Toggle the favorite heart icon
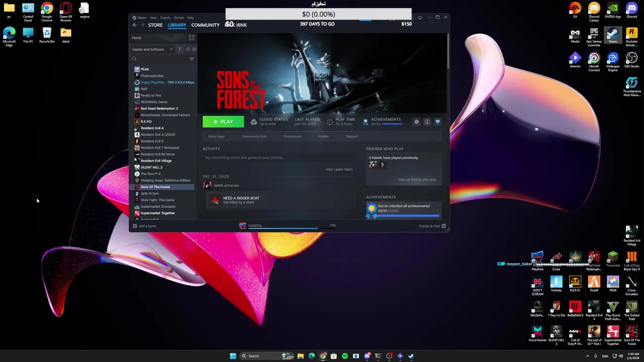Screen dimensions: 644x362 coord(437,122)
